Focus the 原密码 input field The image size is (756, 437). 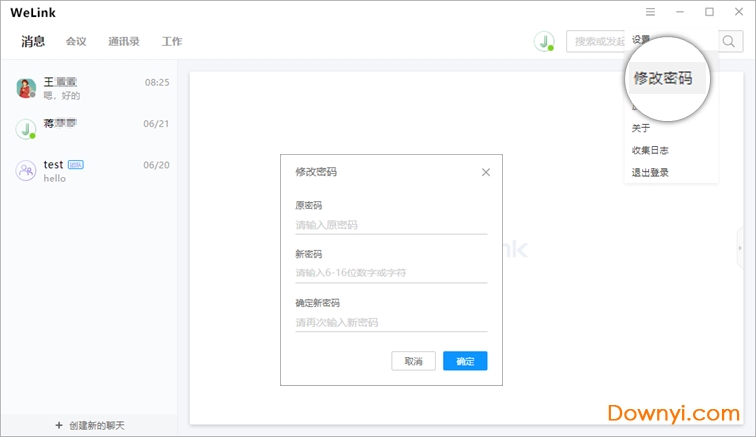[390, 225]
